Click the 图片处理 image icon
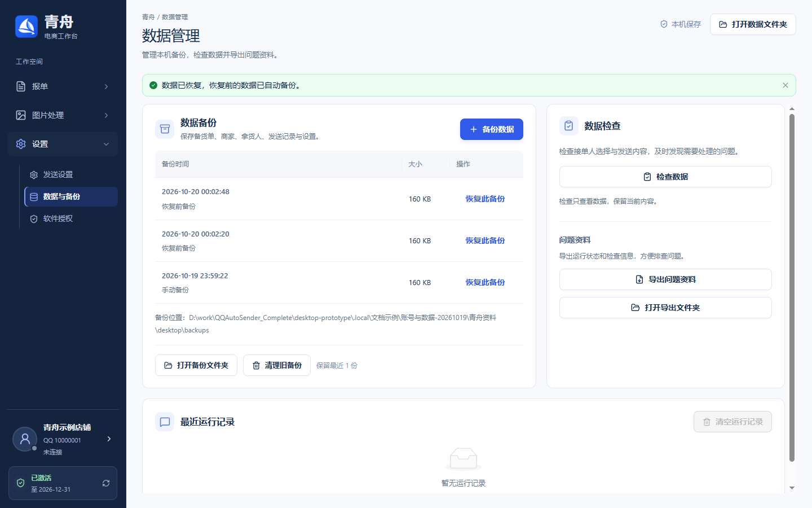The width and height of the screenshot is (812, 508). coord(21,115)
